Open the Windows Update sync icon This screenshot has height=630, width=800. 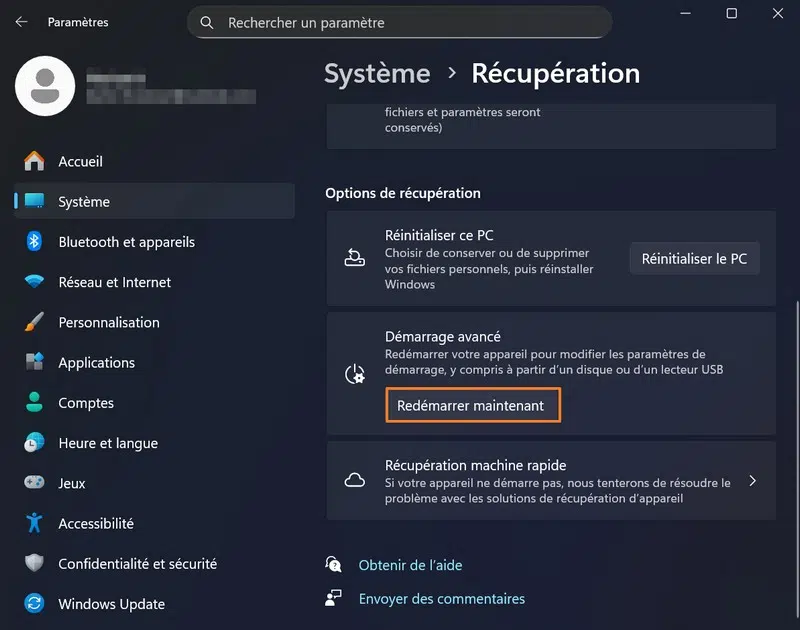35,604
